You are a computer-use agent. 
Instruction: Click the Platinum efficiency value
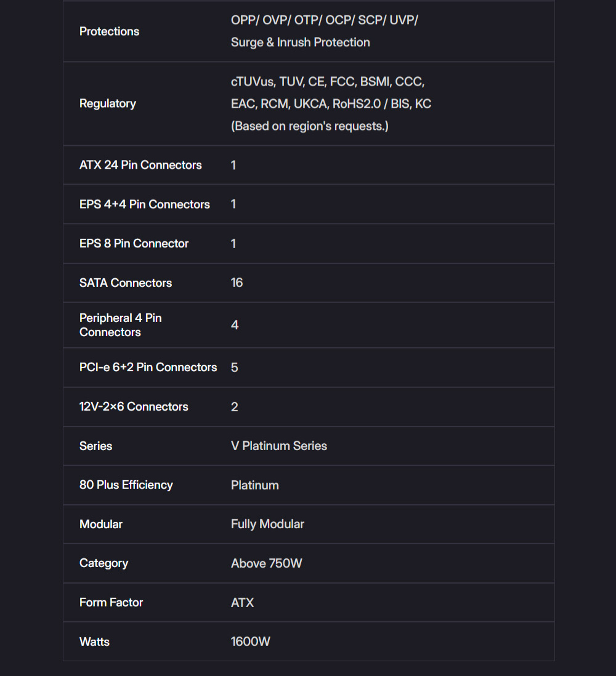(x=254, y=485)
